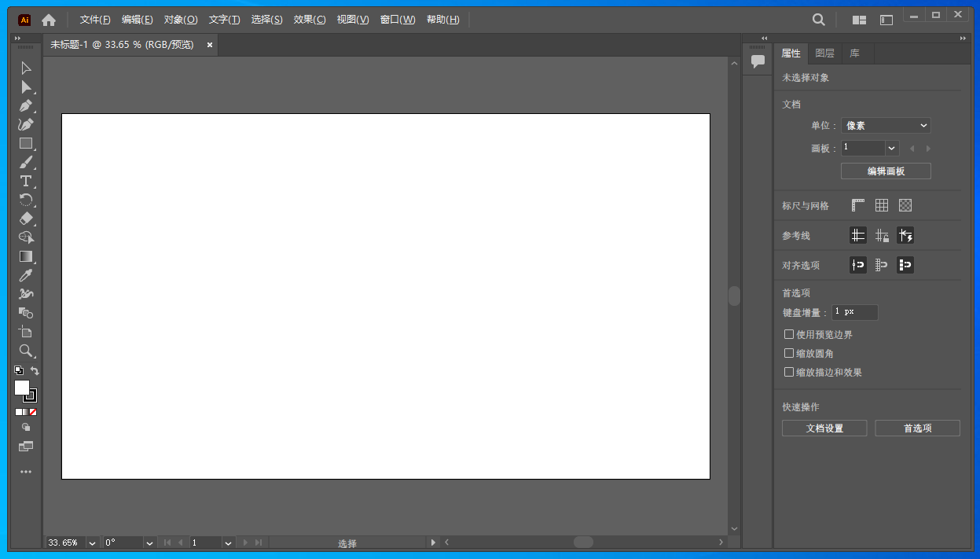Select the Pen tool
This screenshot has height=559, width=980.
coord(25,106)
